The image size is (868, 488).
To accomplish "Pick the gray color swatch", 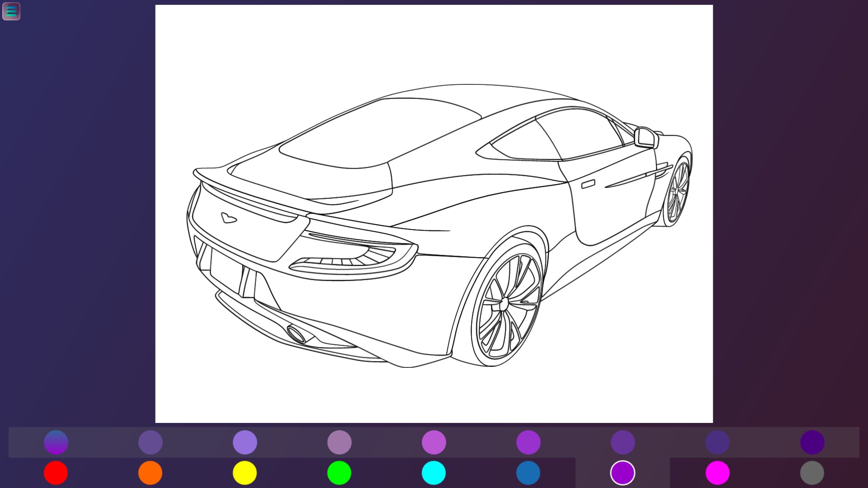I will point(812,473).
